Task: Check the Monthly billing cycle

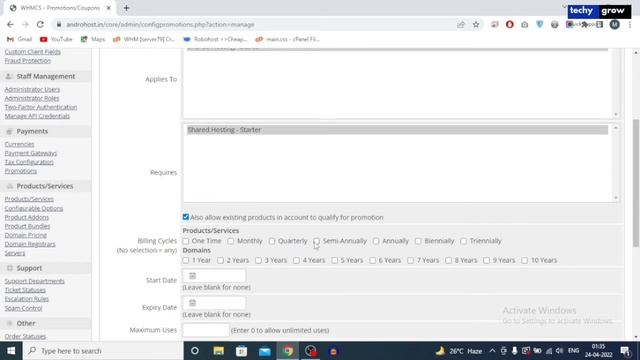Action: [231, 241]
